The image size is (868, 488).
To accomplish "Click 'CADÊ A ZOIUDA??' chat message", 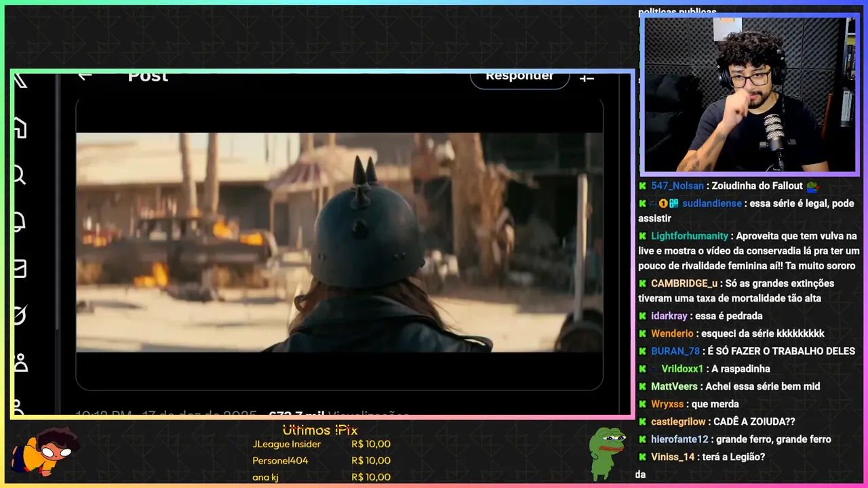I will (754, 422).
